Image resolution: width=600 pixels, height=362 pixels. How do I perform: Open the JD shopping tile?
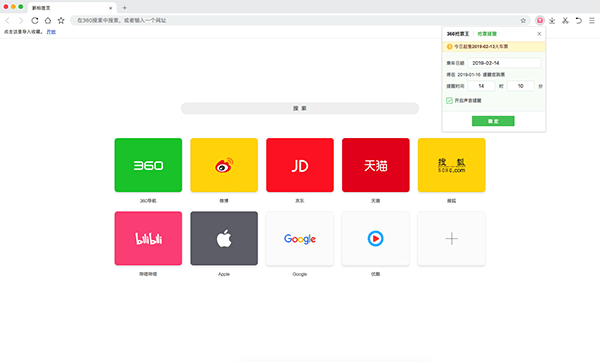[300, 165]
